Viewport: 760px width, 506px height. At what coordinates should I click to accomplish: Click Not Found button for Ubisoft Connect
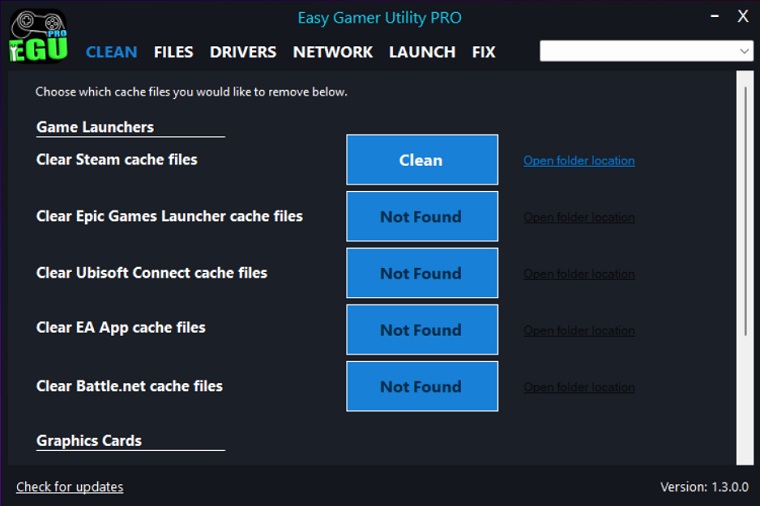pyautogui.click(x=422, y=273)
